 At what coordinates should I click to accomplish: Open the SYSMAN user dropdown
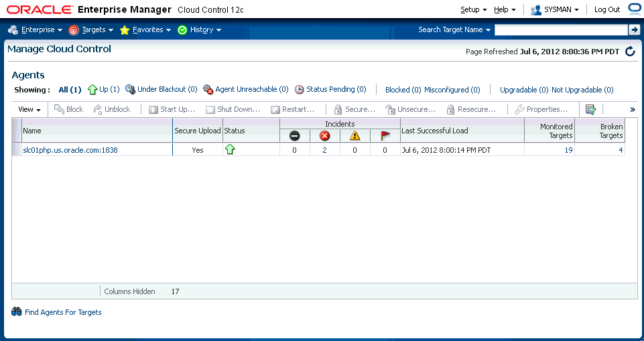point(562,9)
